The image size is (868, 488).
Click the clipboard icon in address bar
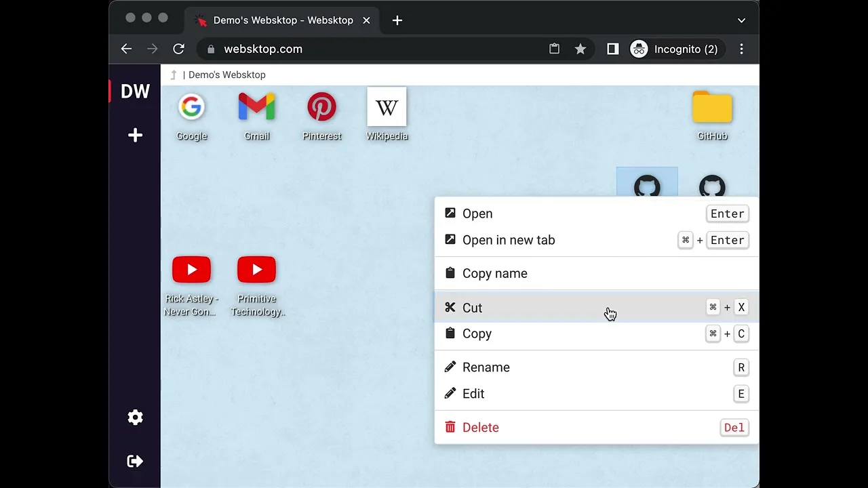(x=554, y=49)
